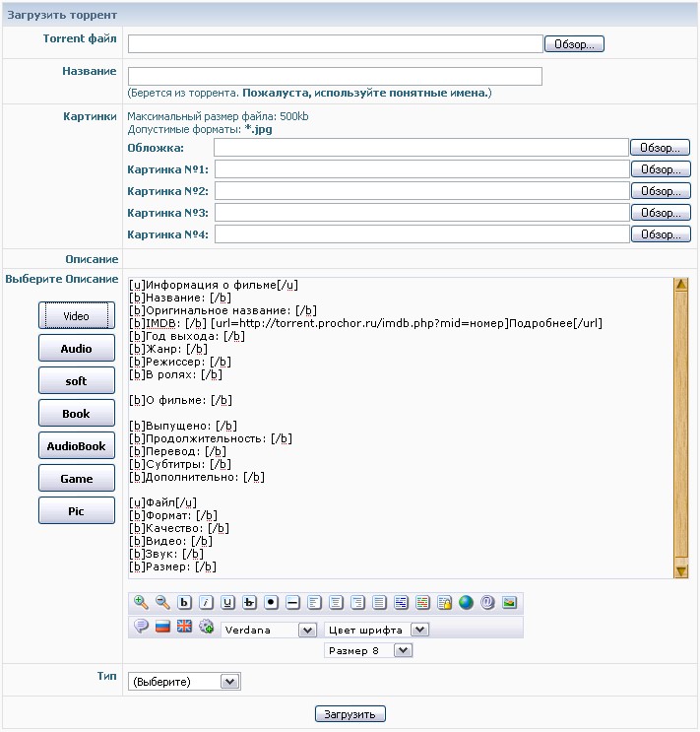Click the gear with plus icon
Viewport: 700px width, 732px height.
click(206, 626)
